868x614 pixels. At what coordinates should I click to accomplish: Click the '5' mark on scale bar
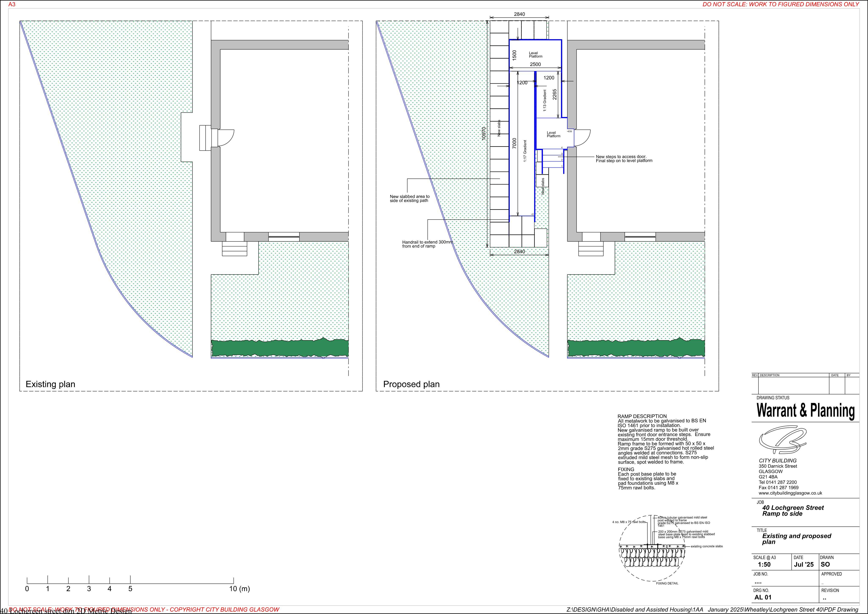point(130,589)
